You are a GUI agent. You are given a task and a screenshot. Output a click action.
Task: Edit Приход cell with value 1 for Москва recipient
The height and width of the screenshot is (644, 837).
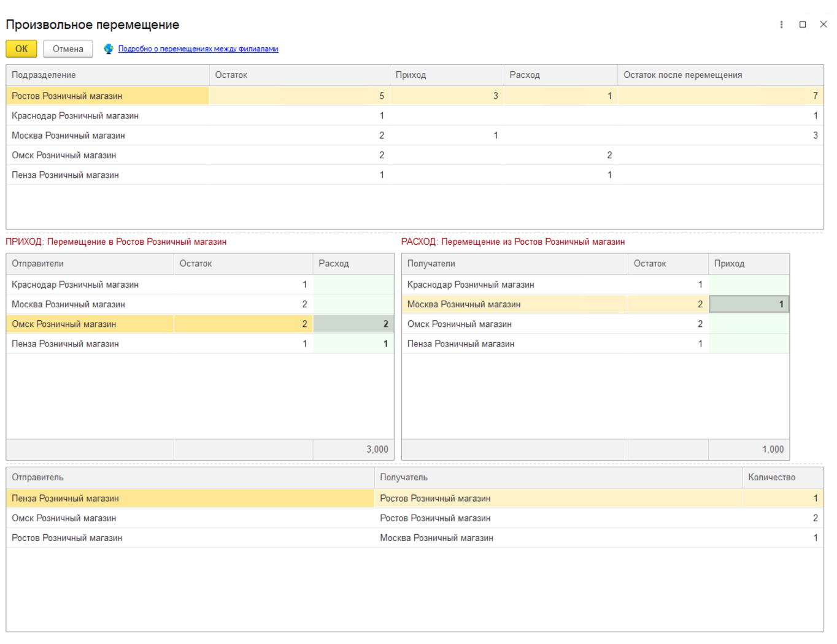(x=749, y=304)
